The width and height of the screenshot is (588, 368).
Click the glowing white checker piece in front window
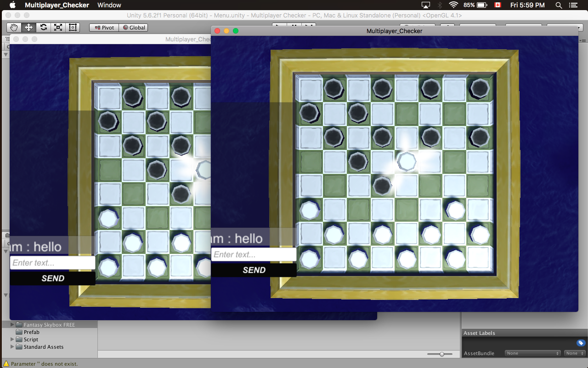(x=407, y=161)
